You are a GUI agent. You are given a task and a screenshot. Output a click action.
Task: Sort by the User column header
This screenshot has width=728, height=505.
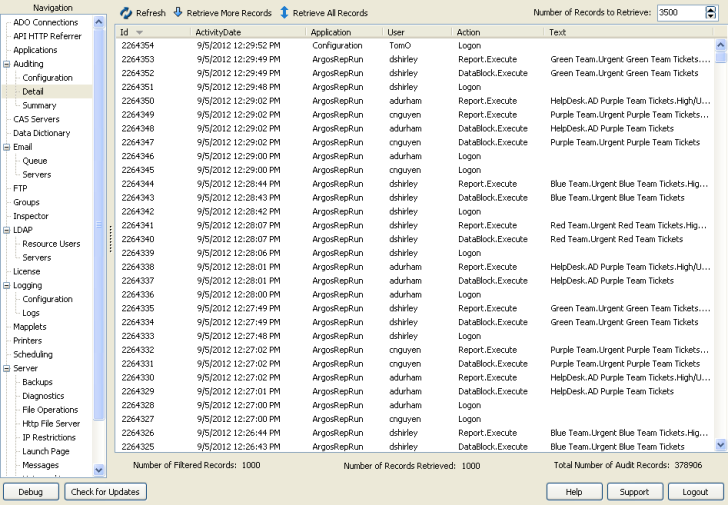coord(416,32)
